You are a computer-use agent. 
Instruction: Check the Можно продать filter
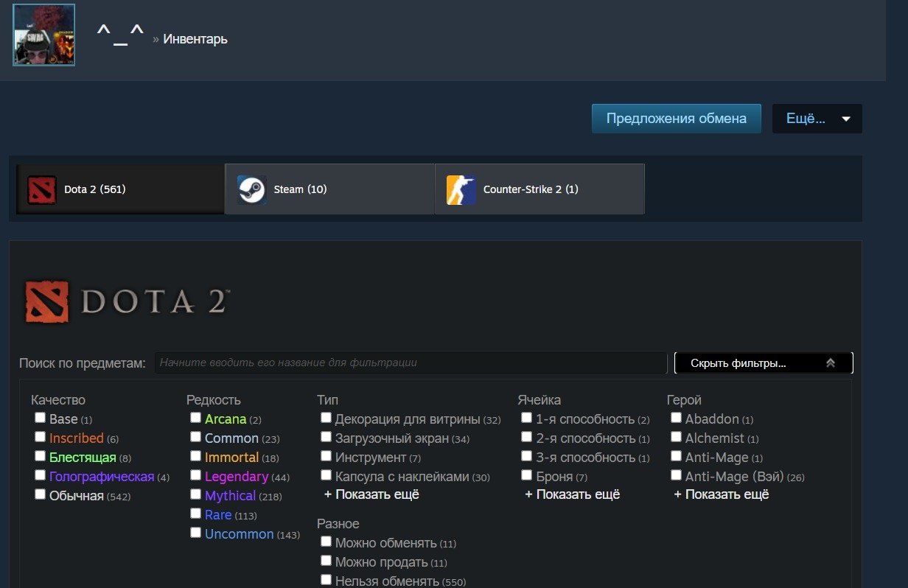click(x=326, y=561)
